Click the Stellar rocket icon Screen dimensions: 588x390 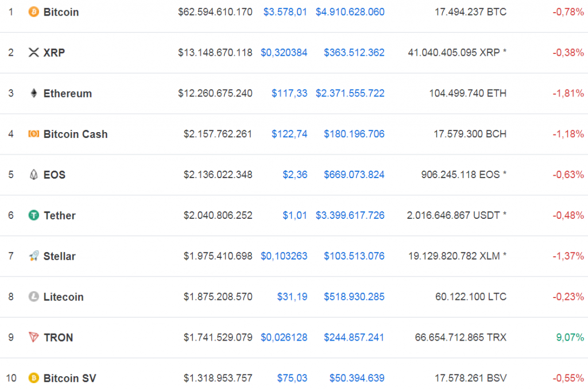(34, 256)
